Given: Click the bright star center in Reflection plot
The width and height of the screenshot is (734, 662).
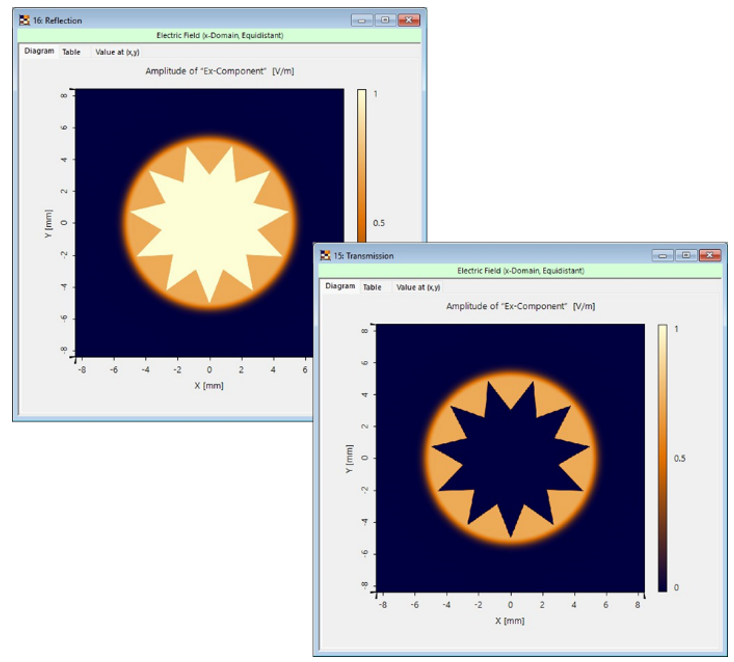Looking at the screenshot, I should [x=209, y=222].
